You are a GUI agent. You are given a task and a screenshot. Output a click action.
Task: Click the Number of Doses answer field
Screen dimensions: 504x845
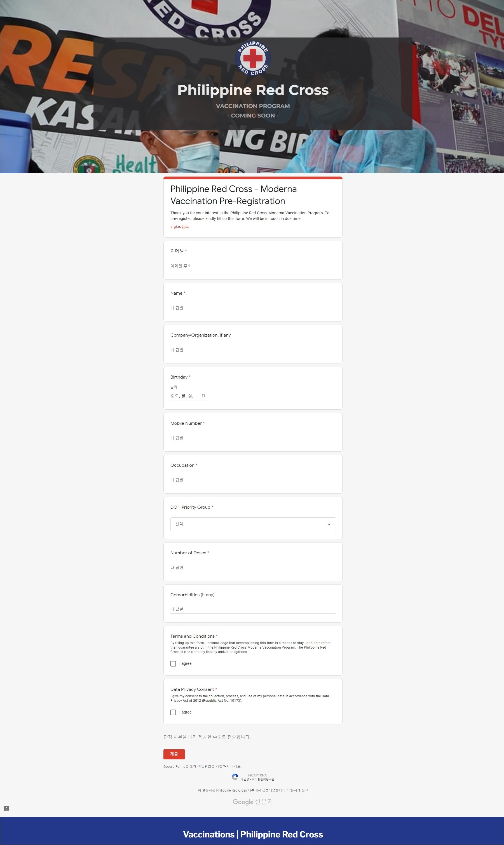[x=188, y=568]
